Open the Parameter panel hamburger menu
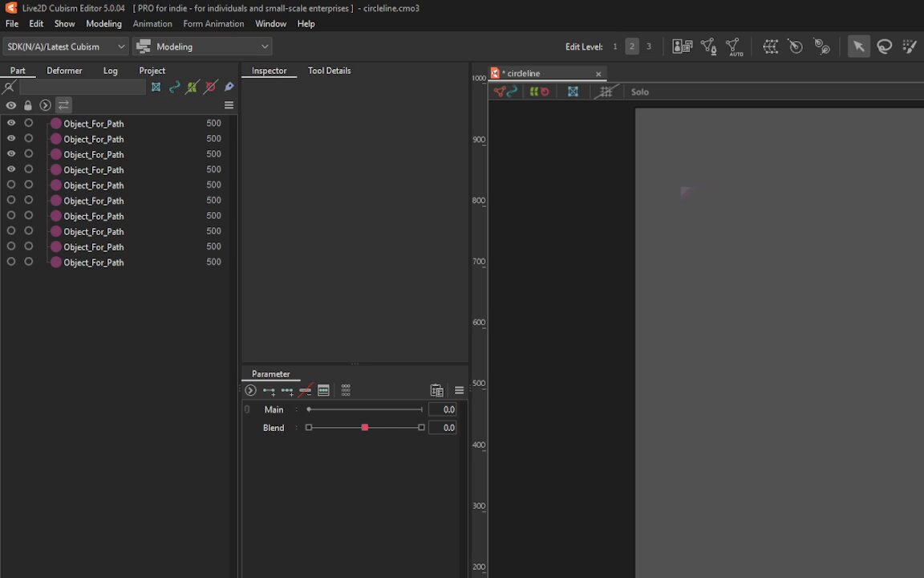 459,390
